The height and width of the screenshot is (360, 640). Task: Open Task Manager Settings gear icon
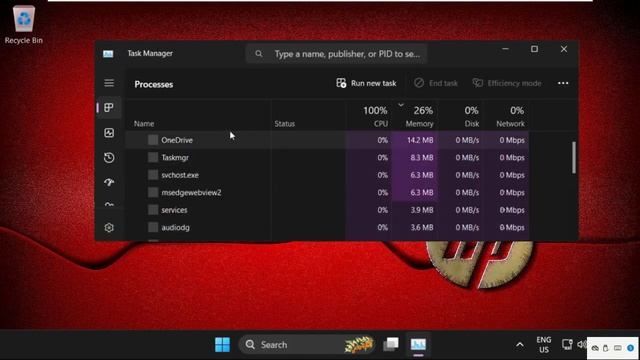[109, 227]
